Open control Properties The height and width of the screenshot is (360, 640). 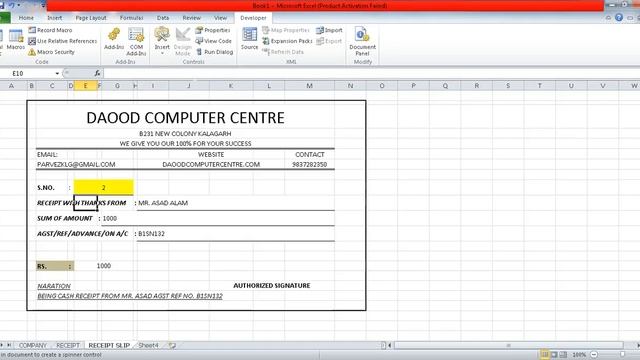pos(213,30)
